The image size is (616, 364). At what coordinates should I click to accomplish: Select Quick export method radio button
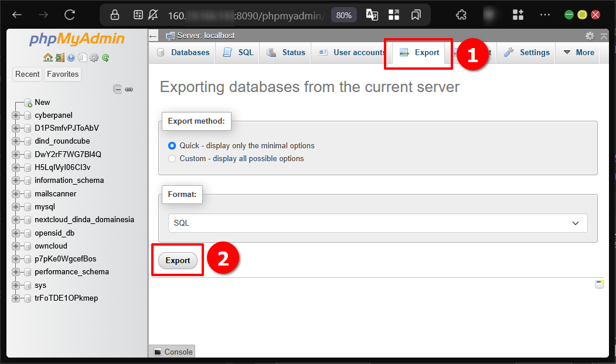coord(172,145)
